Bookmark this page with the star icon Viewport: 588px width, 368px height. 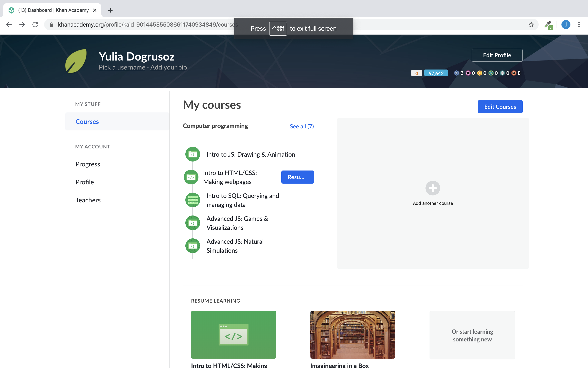531,25
